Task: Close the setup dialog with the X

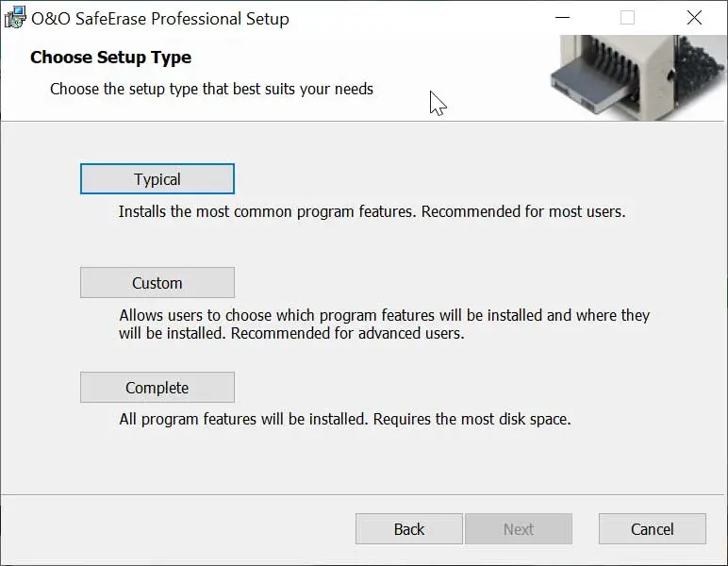Action: tap(694, 18)
